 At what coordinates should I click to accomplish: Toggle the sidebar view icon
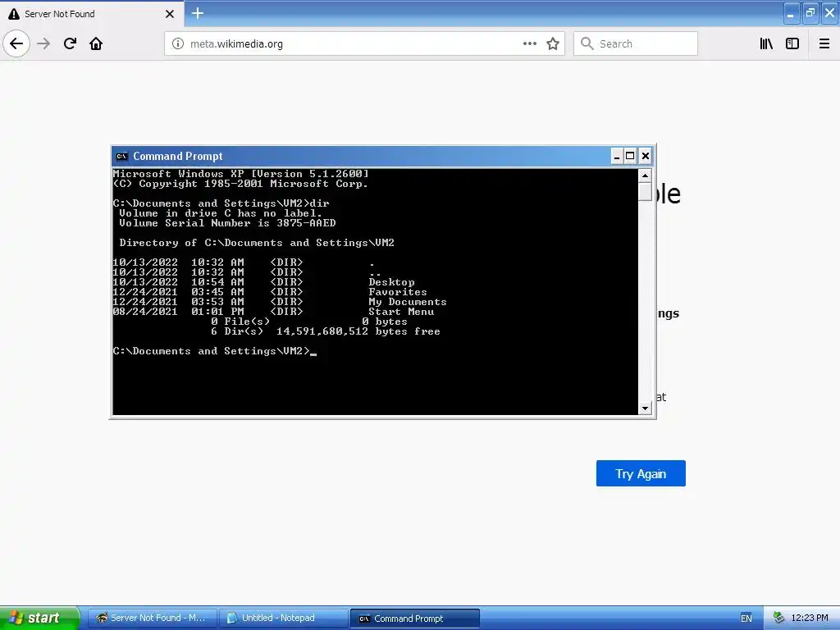[x=792, y=43]
